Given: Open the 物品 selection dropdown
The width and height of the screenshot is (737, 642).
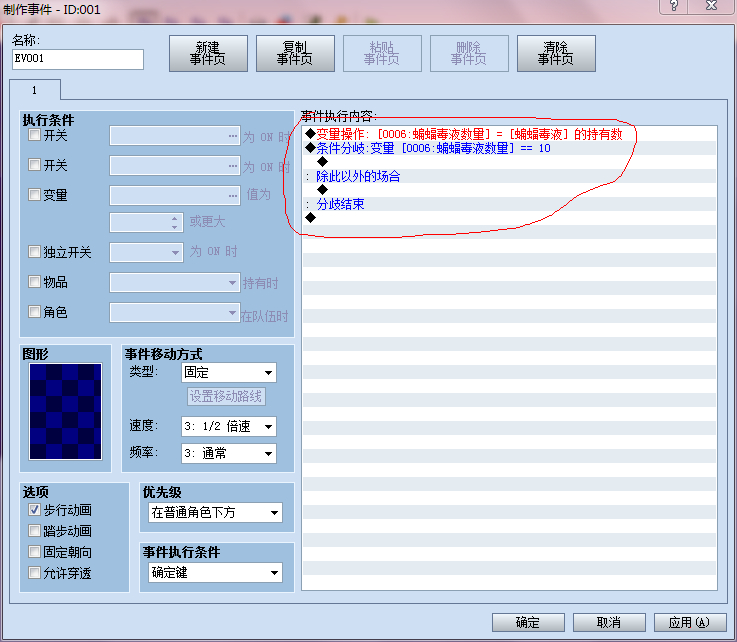Looking at the screenshot, I should click(175, 282).
